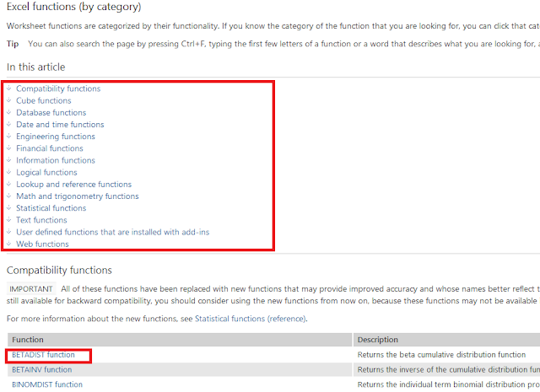Screen dimensions: 540x392
Task: Jump to Web functions link
Action: tap(42, 244)
